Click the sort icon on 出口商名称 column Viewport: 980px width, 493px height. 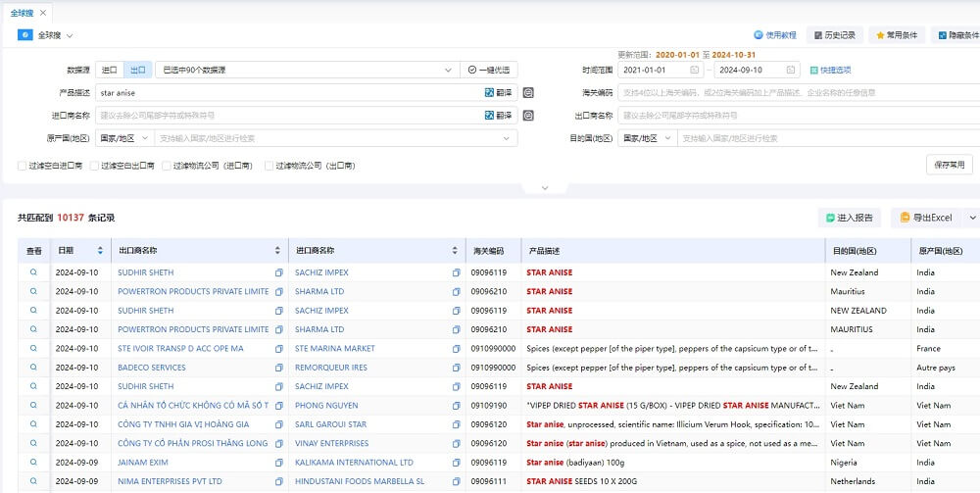277,251
